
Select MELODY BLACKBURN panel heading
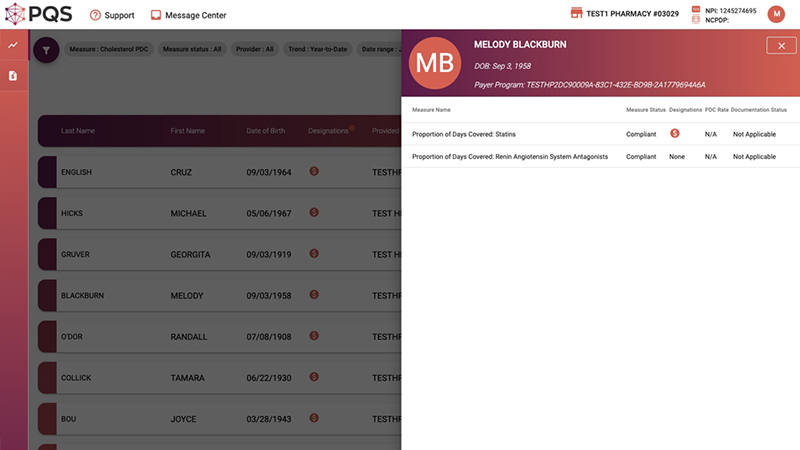520,45
